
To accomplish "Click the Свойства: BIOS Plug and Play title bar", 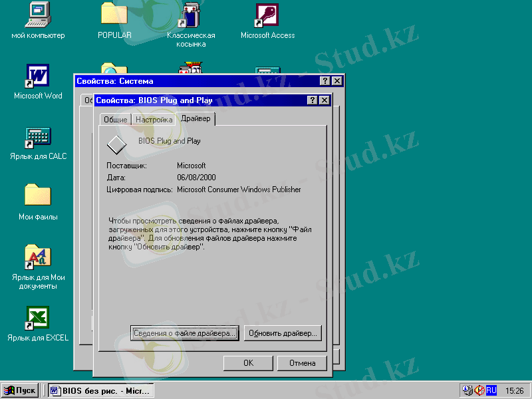I will pos(200,100).
